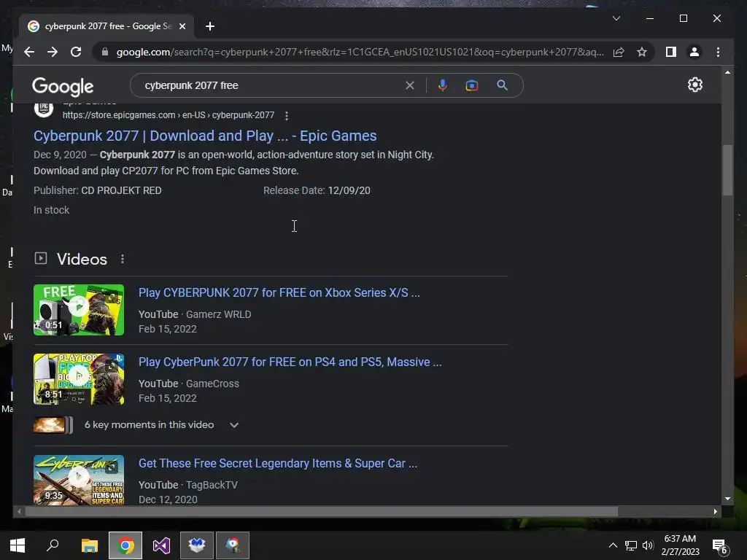
Task: Open network status tray icon
Action: click(x=631, y=545)
